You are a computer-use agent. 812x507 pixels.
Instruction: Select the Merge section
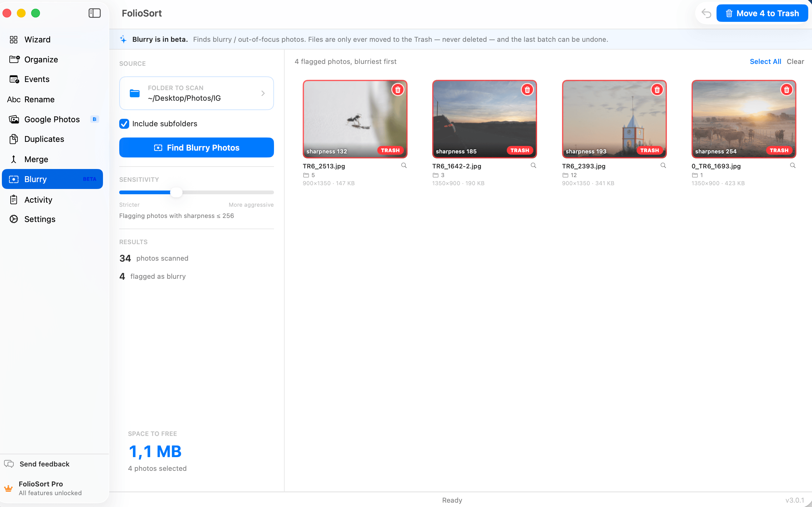pos(52,159)
